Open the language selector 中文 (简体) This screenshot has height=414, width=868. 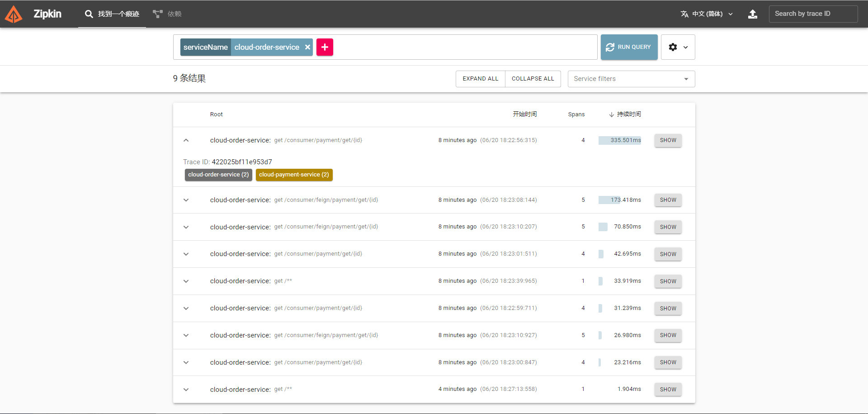(x=707, y=14)
